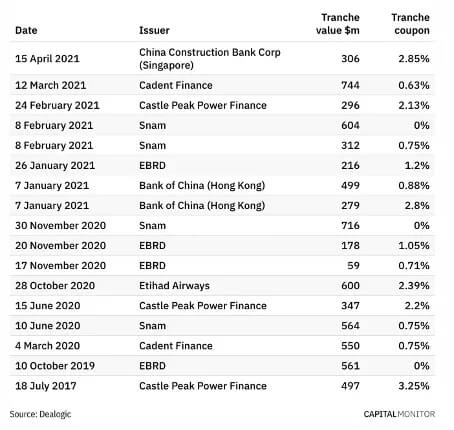Viewport: 454px width, 430px height.
Task: Click the 59 tranche value cell
Action: (354, 266)
